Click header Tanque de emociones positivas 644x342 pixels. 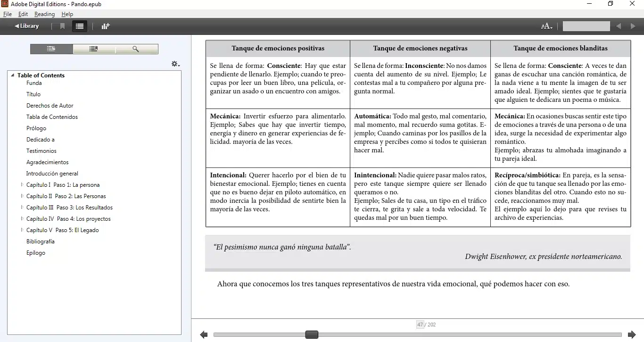[278, 48]
